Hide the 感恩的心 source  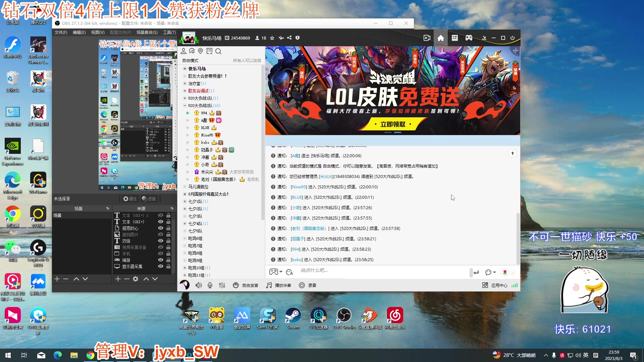point(161,228)
